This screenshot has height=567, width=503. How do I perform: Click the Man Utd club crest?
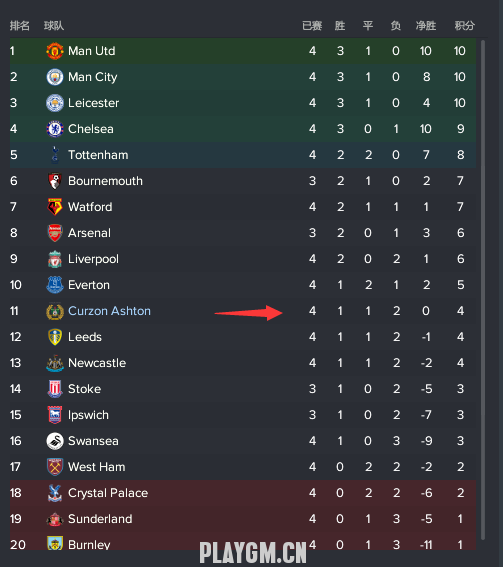click(55, 51)
